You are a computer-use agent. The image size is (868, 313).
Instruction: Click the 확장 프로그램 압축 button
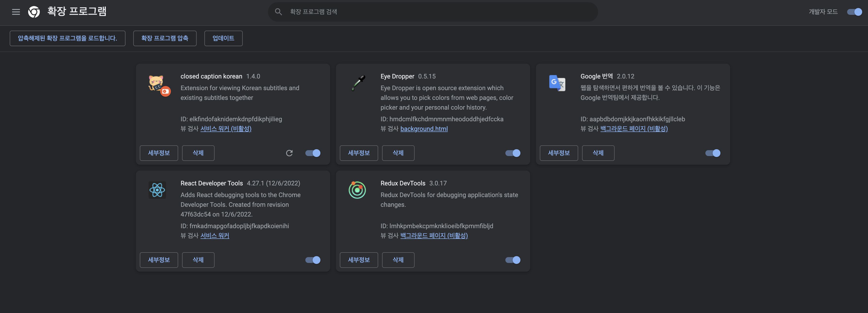point(164,38)
